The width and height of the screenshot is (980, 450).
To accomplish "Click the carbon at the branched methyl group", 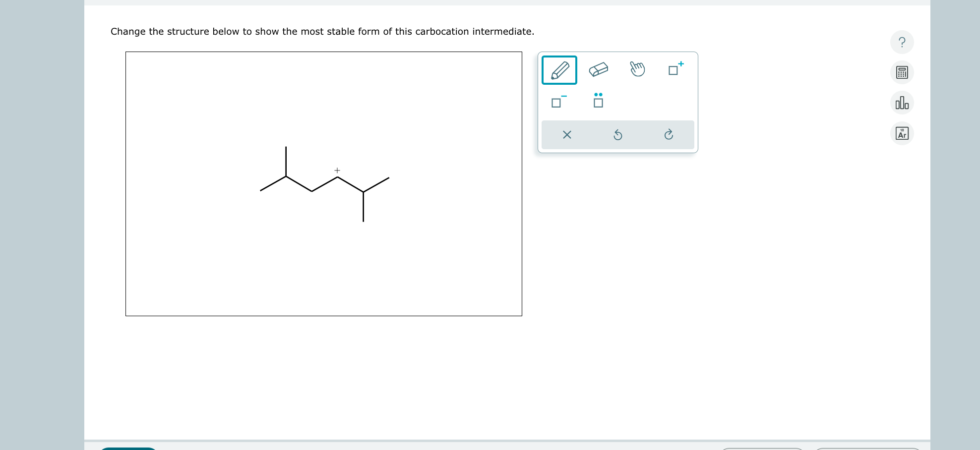I will (x=286, y=175).
